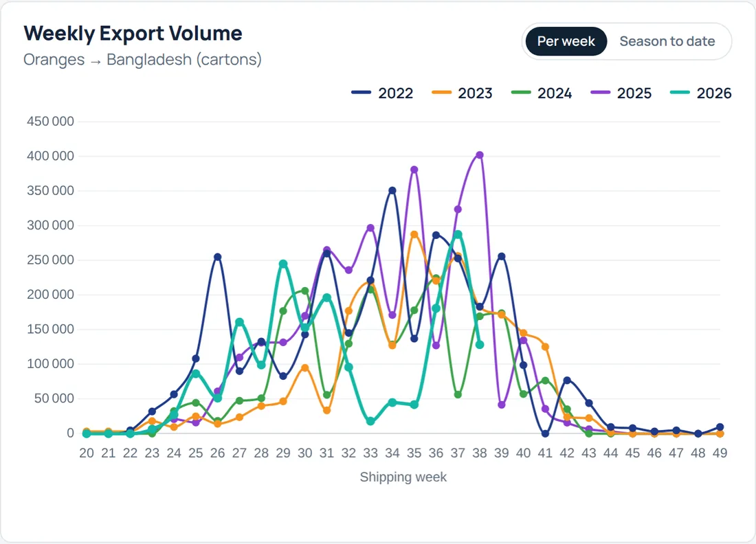Screen dimensions: 756x544
Task: Click the 2025 data point at week 35
Action: pos(414,170)
